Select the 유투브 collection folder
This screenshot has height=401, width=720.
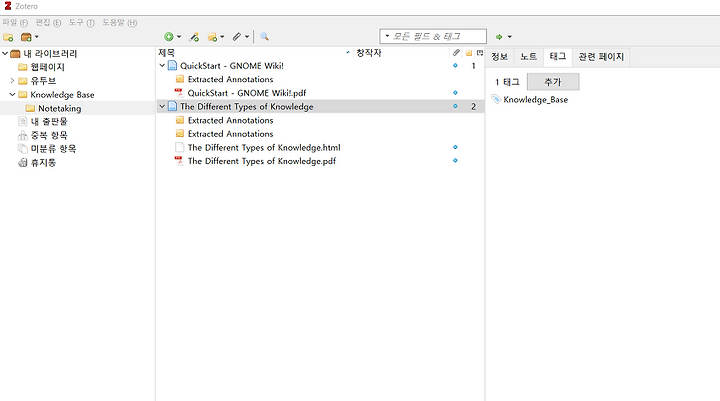click(x=43, y=81)
